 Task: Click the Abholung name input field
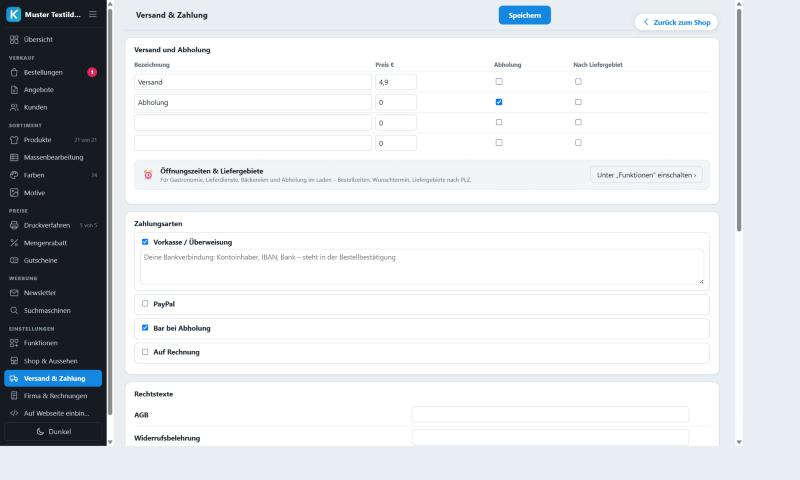pyautogui.click(x=253, y=103)
